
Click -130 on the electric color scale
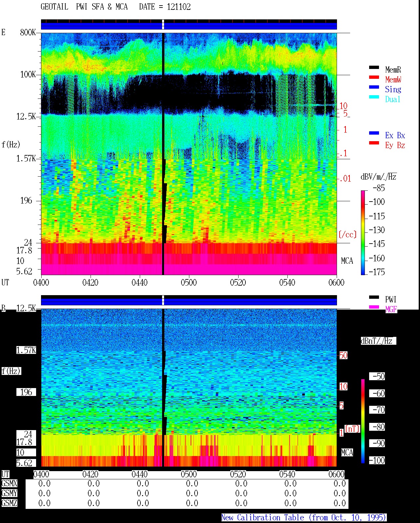coord(377,230)
